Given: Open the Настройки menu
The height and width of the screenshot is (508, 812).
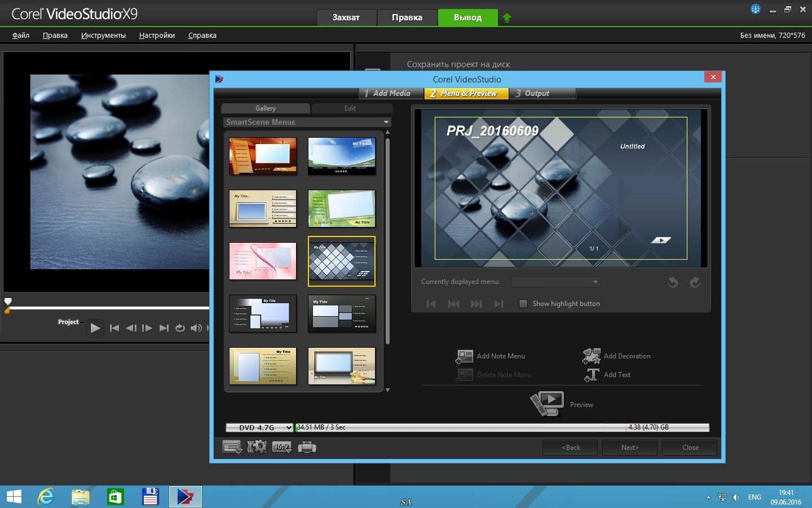Looking at the screenshot, I should (157, 35).
